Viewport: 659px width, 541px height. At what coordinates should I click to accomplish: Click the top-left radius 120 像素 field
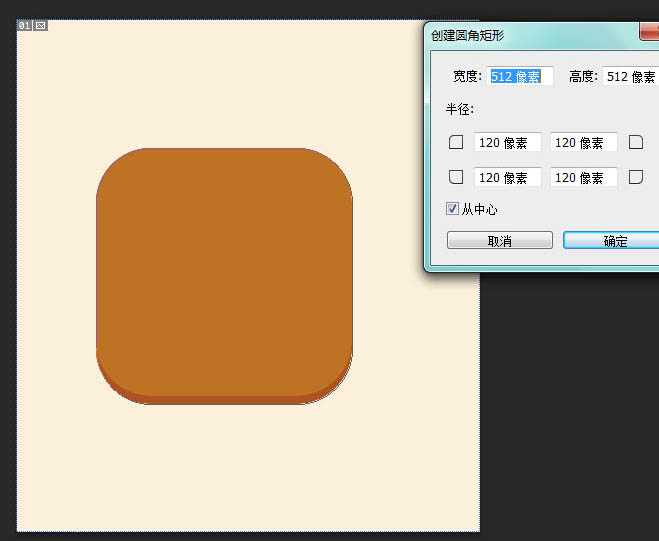pyautogui.click(x=507, y=143)
